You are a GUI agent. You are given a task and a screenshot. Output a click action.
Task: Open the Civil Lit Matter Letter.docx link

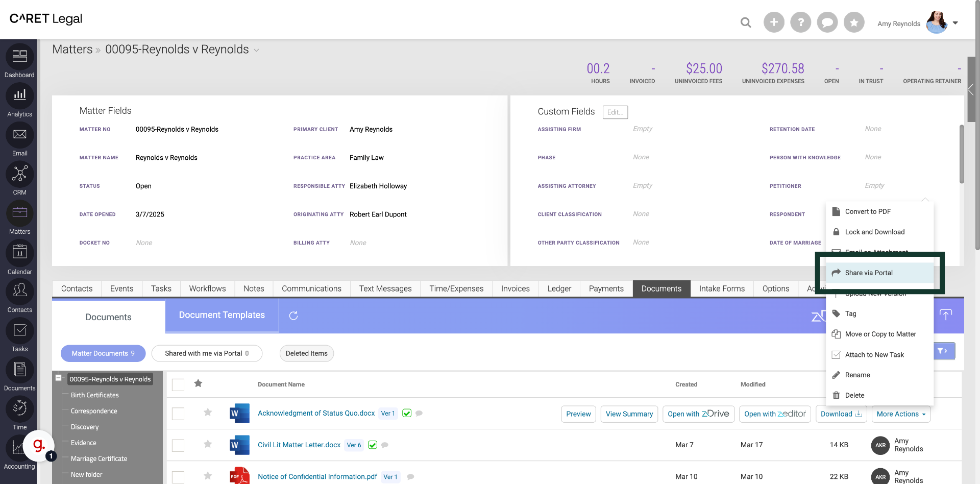(299, 445)
